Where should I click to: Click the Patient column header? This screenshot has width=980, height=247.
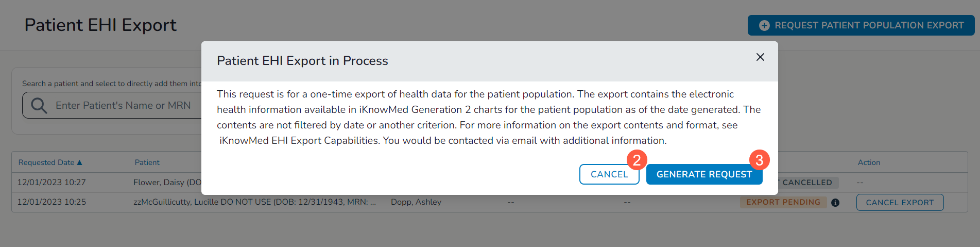[x=147, y=162]
